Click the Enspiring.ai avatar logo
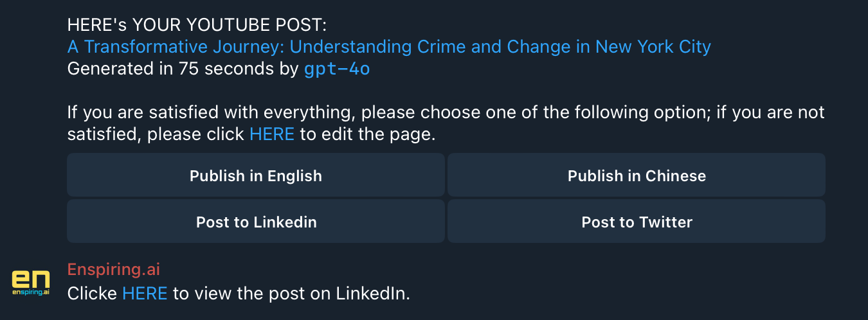The width and height of the screenshot is (868, 320). coord(31,283)
